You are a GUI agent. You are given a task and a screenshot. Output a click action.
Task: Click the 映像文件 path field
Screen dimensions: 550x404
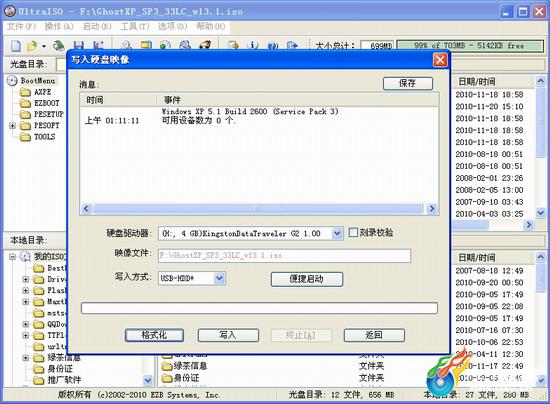[x=284, y=256]
